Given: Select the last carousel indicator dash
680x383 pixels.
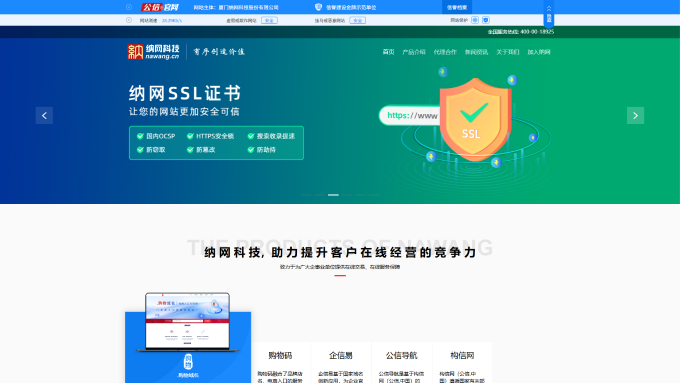Looking at the screenshot, I should click(x=374, y=195).
